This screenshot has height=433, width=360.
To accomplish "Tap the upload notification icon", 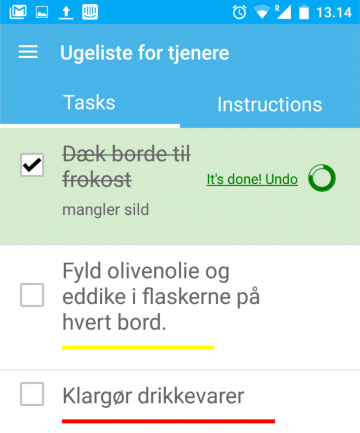I will pos(66,12).
